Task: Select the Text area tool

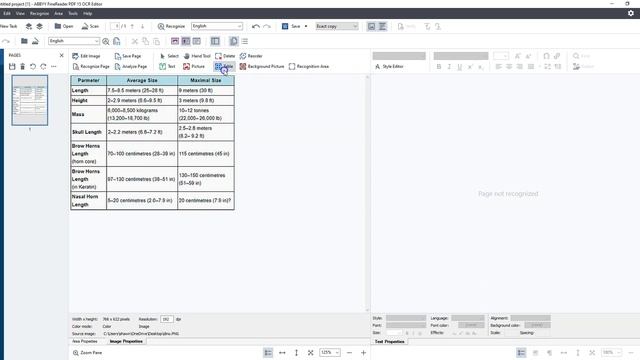Action: 167,66
